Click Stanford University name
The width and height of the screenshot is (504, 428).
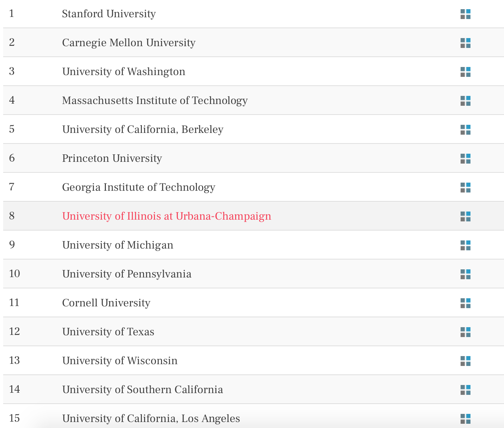[x=109, y=14]
